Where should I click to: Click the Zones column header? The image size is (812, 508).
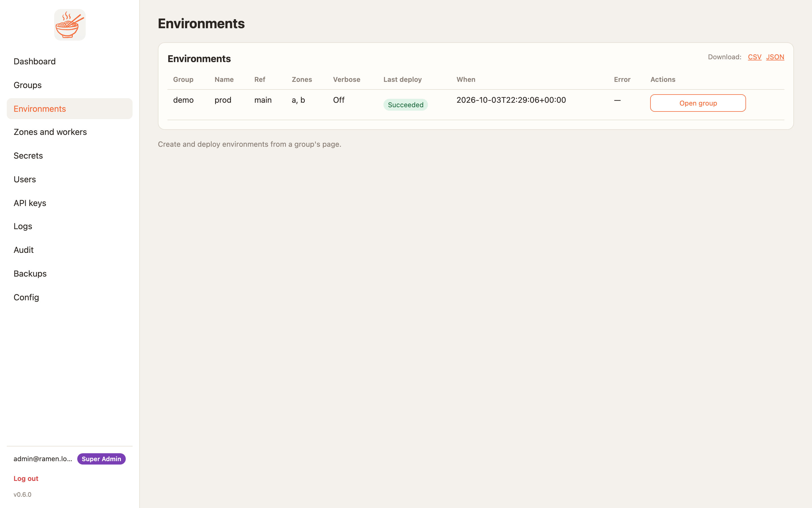coord(302,80)
